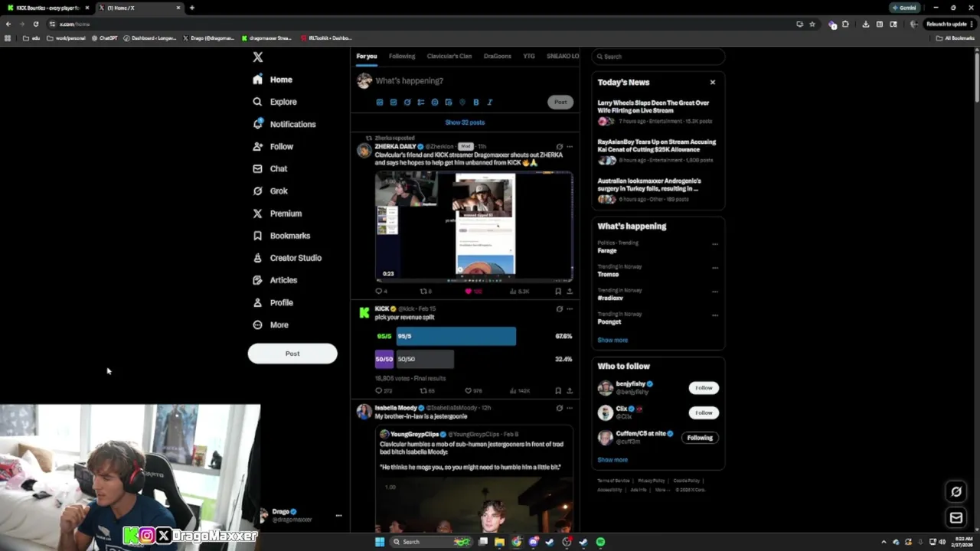Expand the More menu in sidebar
This screenshot has width=980, height=551.
(270, 324)
